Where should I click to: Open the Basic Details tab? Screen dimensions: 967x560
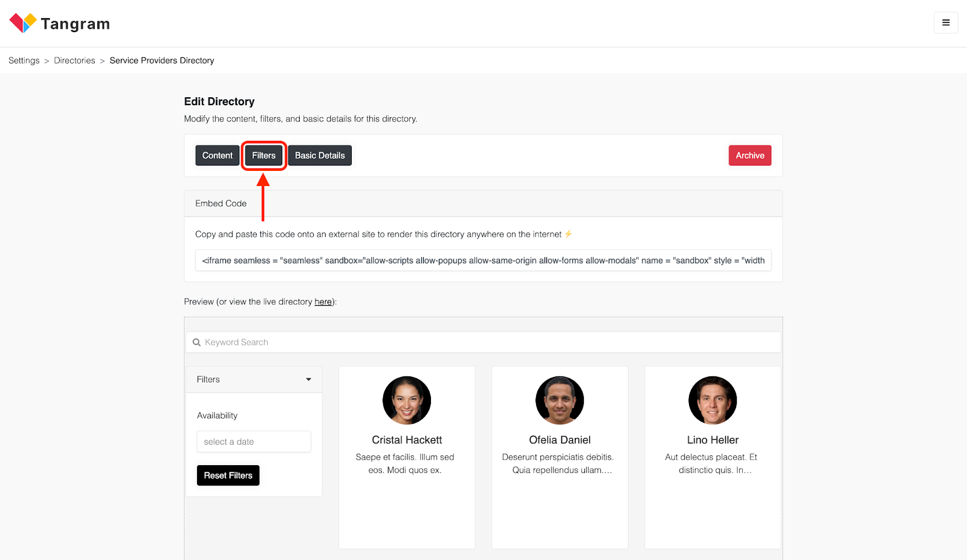coord(320,155)
